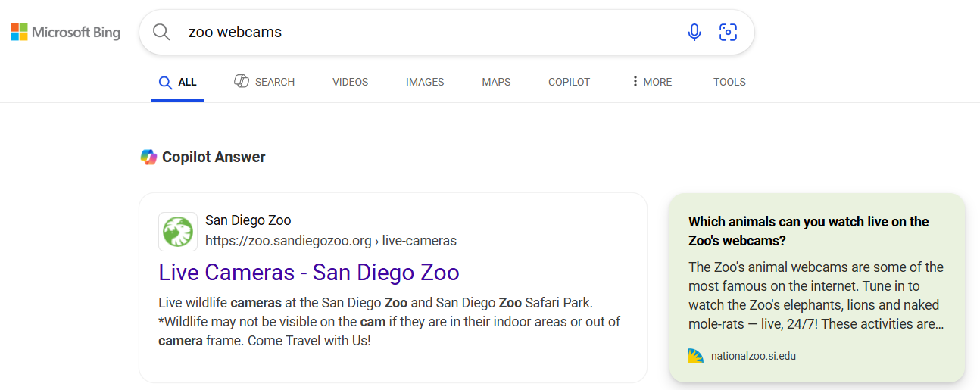
Task: Click the Copilot Answer logo icon
Action: (148, 157)
